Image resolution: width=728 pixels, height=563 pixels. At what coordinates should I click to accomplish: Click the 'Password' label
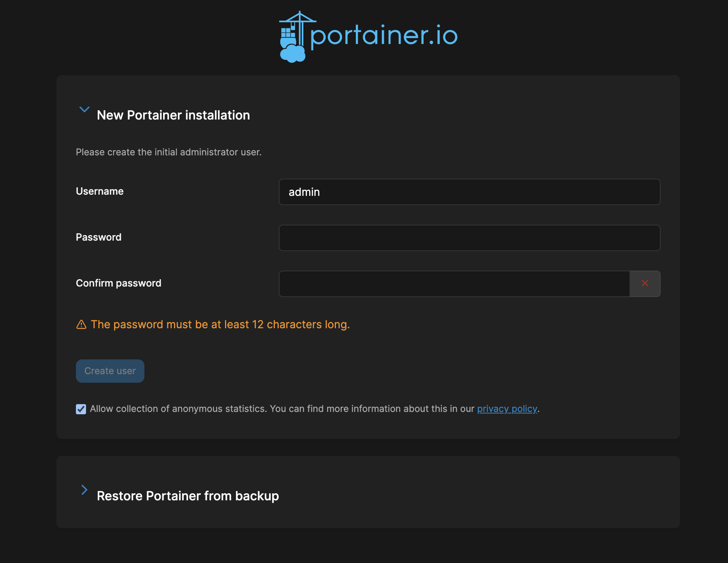pos(98,237)
